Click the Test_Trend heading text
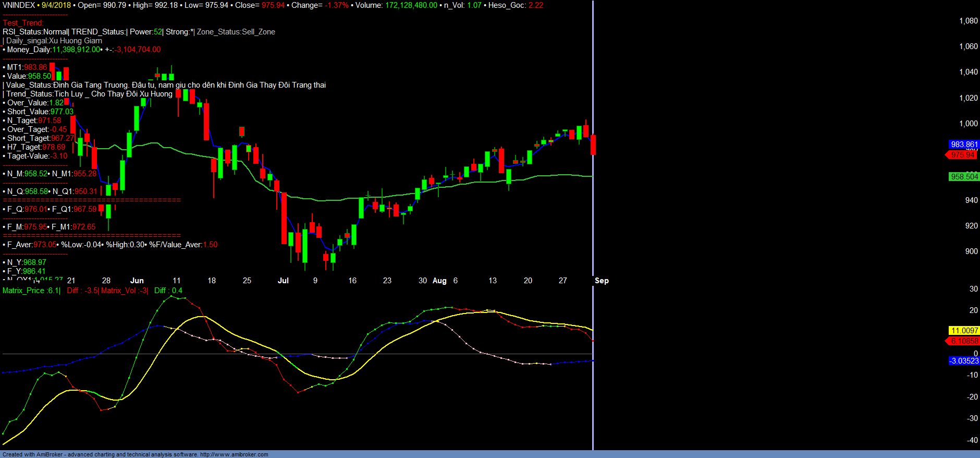This screenshot has width=980, height=458. pos(23,23)
